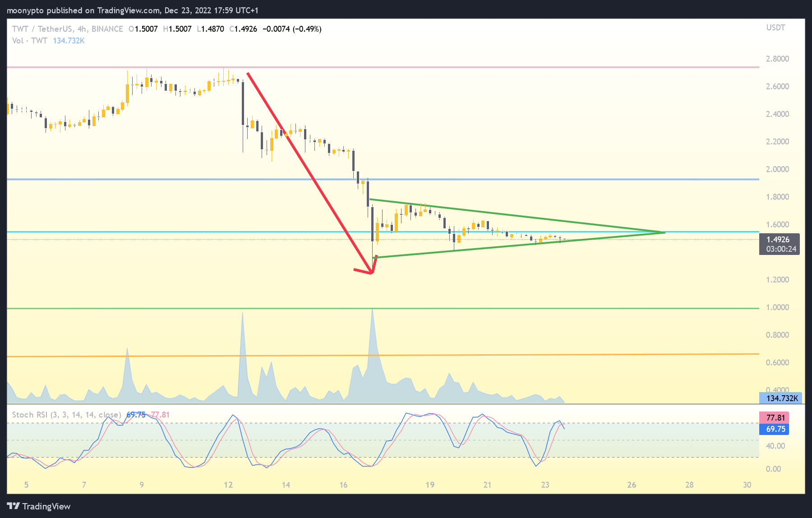This screenshot has width=812, height=518.
Task: Click the 'Vol · TWT' indicator label
Action: 30,41
